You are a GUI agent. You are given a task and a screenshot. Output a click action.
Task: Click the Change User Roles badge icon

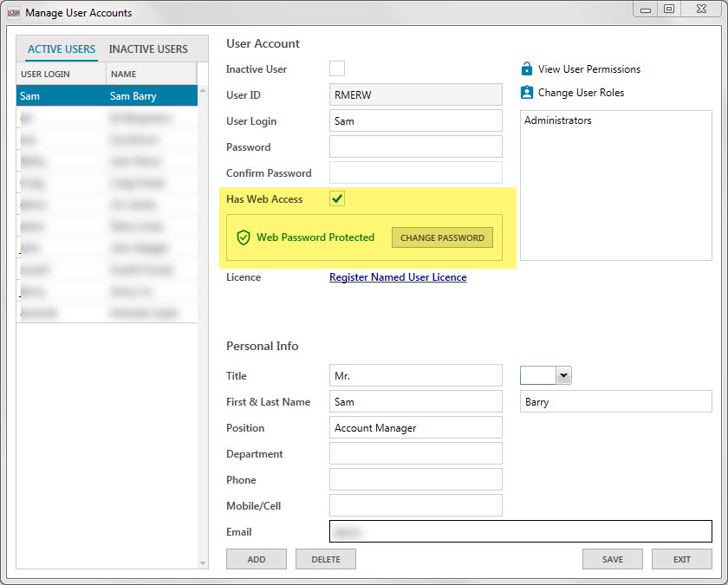point(526,93)
